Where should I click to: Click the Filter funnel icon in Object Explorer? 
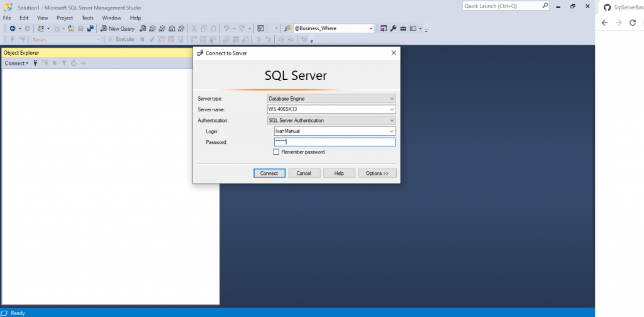(x=64, y=64)
